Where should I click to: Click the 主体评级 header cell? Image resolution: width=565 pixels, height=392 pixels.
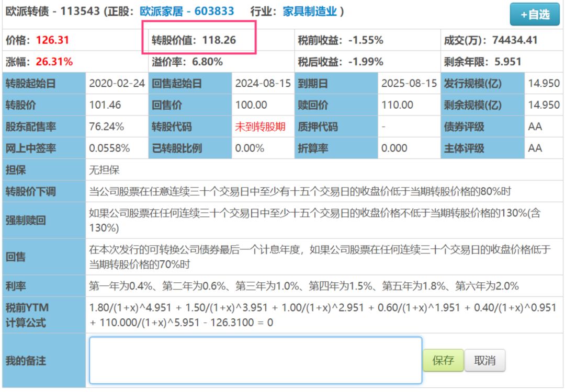[x=482, y=148]
